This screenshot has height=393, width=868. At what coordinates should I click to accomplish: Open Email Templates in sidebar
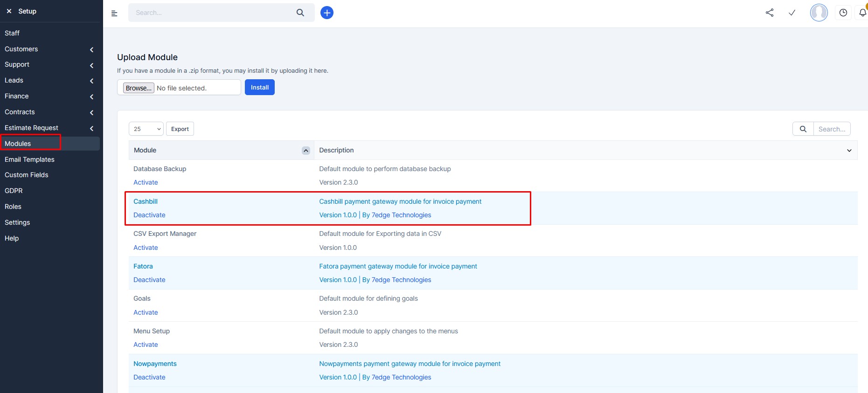(x=29, y=159)
